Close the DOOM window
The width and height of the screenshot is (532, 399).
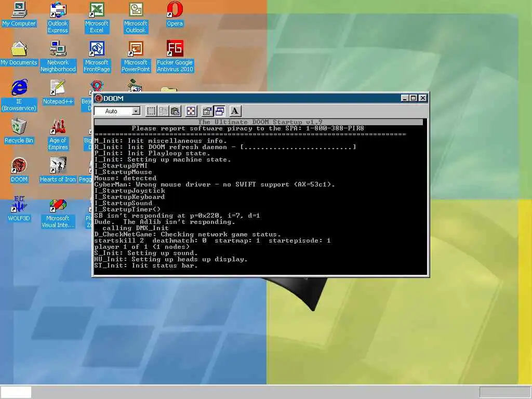coord(422,98)
